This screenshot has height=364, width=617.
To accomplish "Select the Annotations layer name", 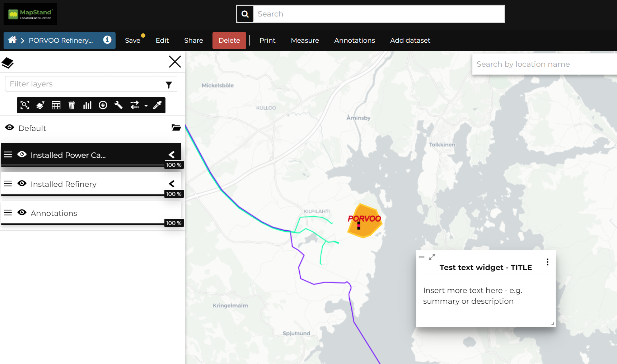I will tap(54, 213).
